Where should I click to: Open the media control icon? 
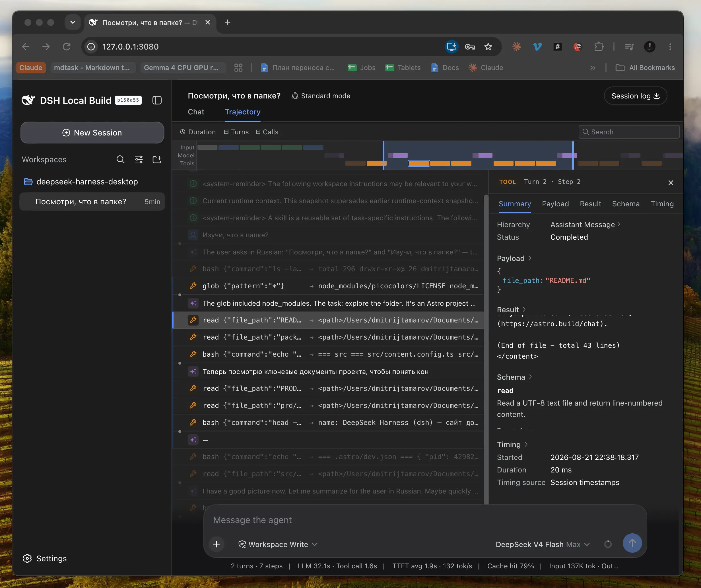pos(629,47)
